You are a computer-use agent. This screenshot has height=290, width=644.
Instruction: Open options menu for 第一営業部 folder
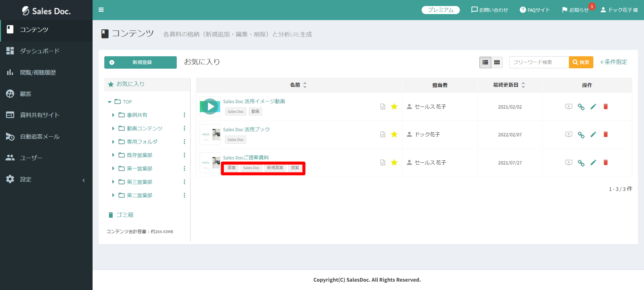pyautogui.click(x=184, y=168)
